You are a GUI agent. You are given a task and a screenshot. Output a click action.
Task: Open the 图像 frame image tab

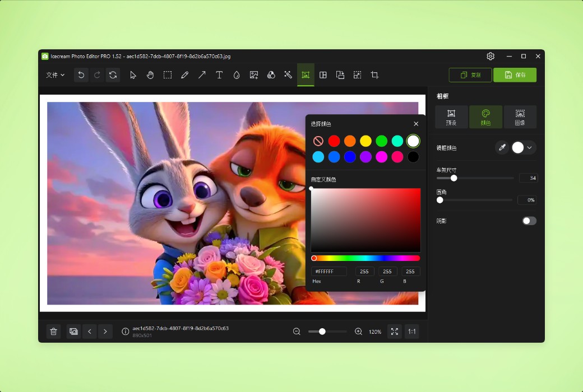520,116
